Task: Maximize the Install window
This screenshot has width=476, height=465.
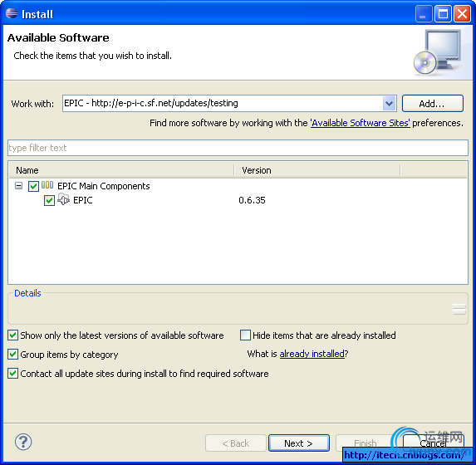Action: pyautogui.click(x=443, y=13)
